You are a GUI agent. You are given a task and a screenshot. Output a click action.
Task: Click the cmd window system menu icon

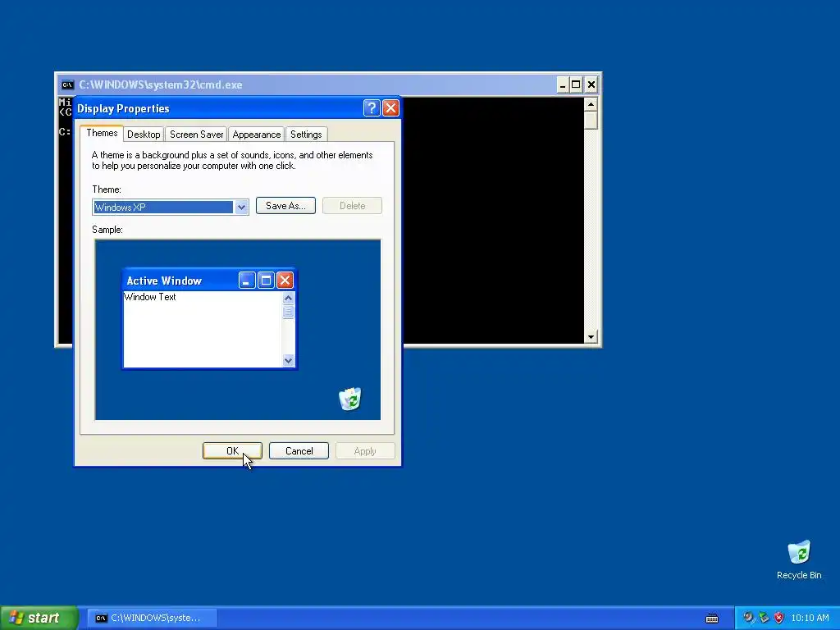(x=67, y=84)
